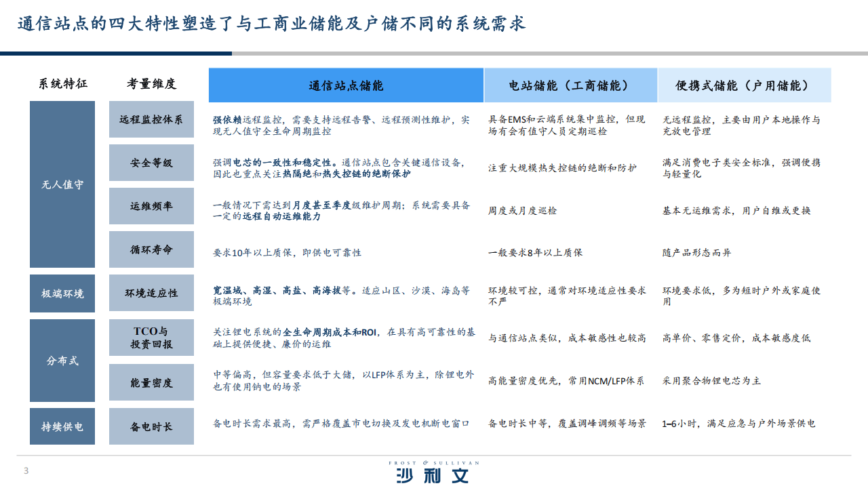Select the 运维频率 dimension box
Screen dimensions: 868x488
(x=151, y=206)
